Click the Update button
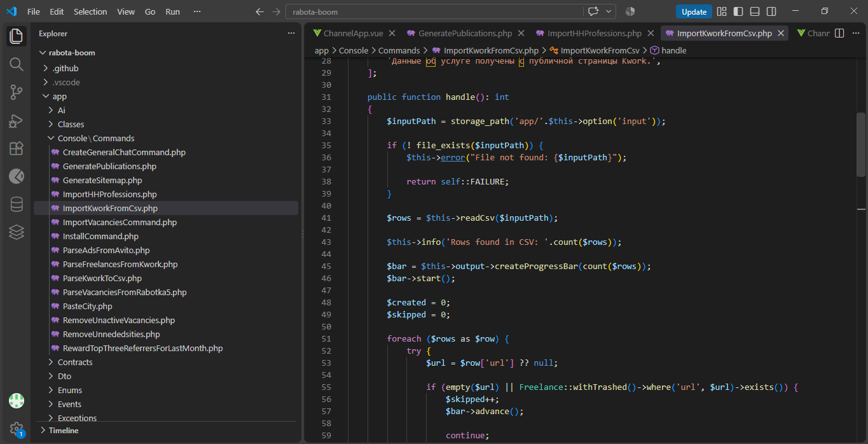The image size is (868, 444). (x=694, y=11)
